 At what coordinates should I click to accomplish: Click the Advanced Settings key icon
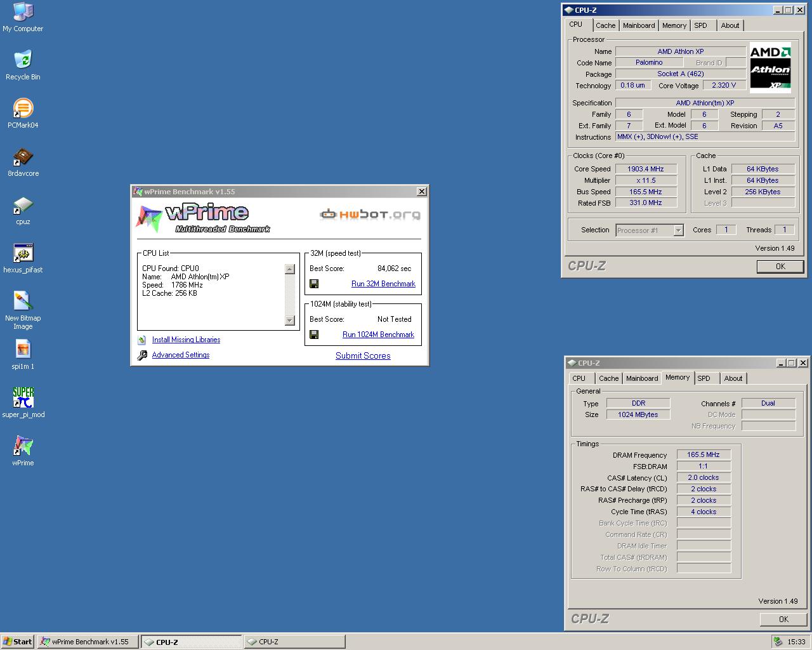(x=142, y=355)
